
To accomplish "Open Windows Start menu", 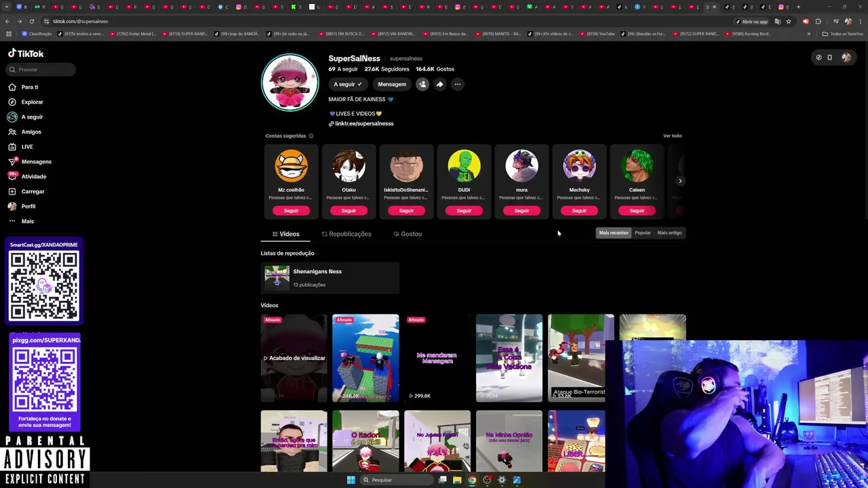I will tap(351, 480).
